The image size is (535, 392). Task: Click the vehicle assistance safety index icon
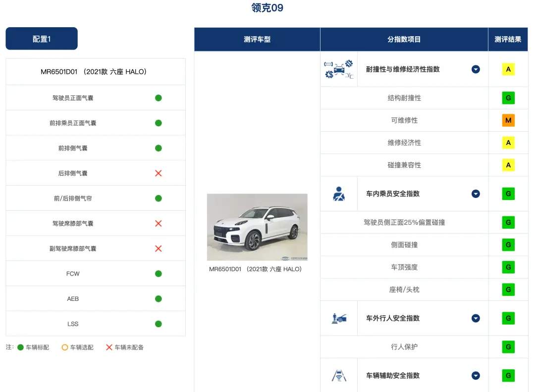pos(339,375)
